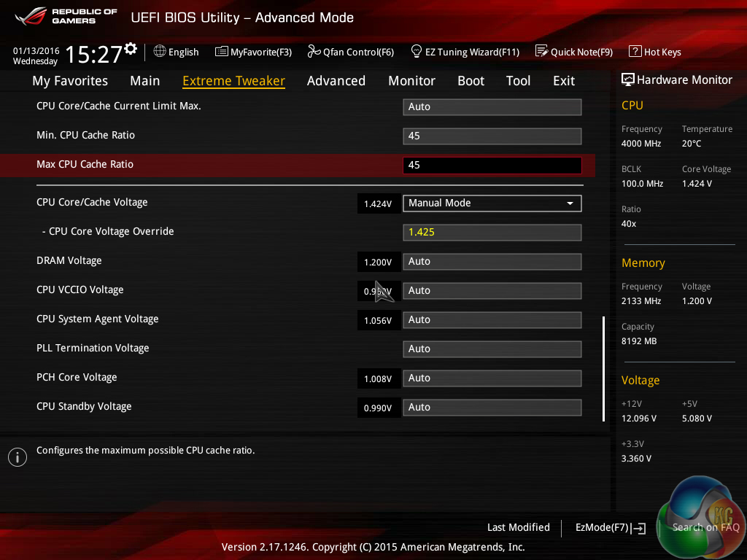Go to the Exit tab
This screenshot has height=560, width=747.
click(564, 81)
